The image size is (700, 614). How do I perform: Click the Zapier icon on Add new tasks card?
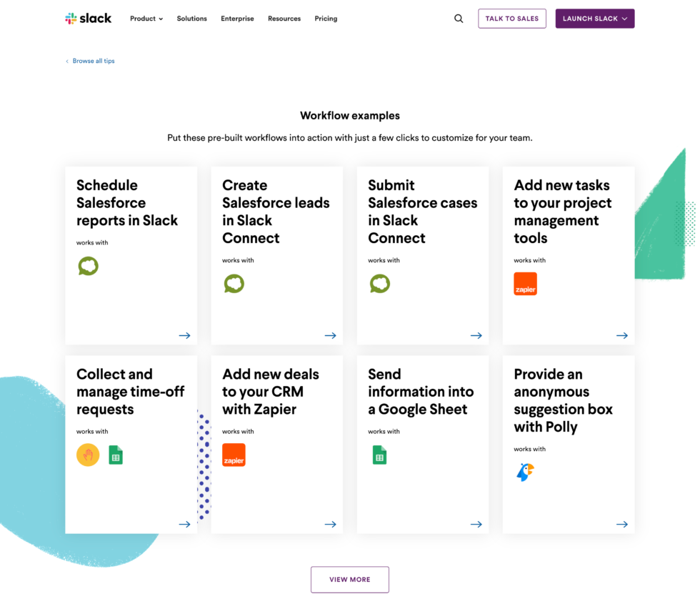525,283
